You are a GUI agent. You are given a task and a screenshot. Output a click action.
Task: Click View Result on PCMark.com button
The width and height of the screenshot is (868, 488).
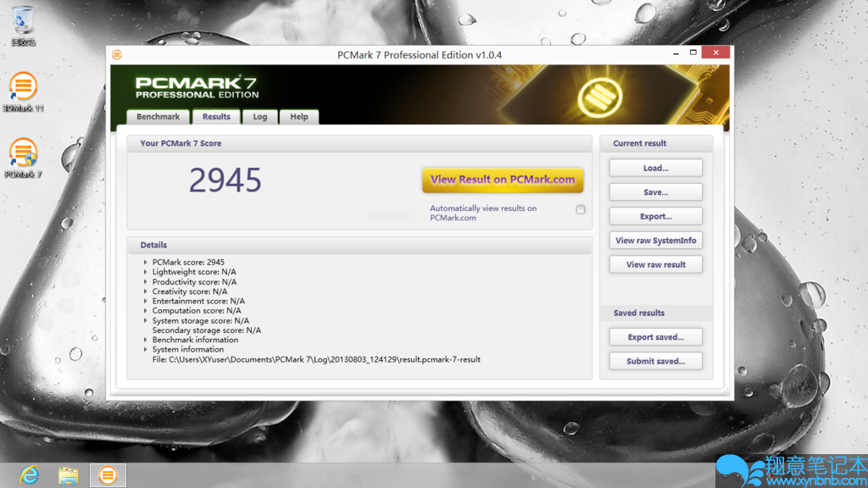point(503,180)
